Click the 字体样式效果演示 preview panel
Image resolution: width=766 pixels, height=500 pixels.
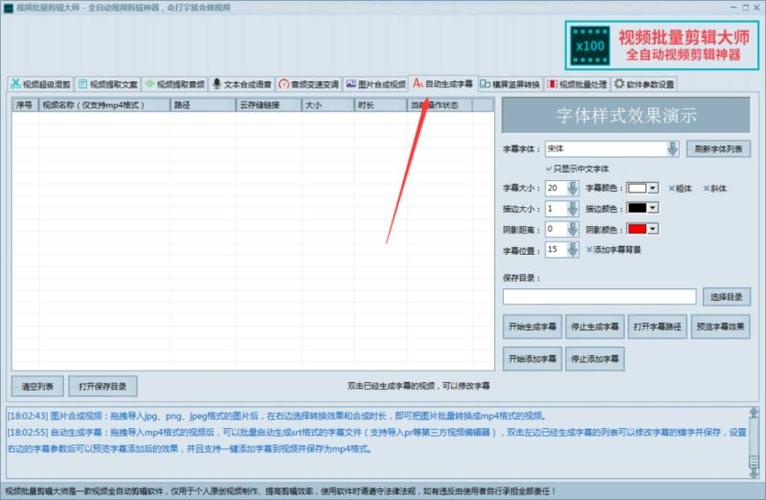point(626,115)
